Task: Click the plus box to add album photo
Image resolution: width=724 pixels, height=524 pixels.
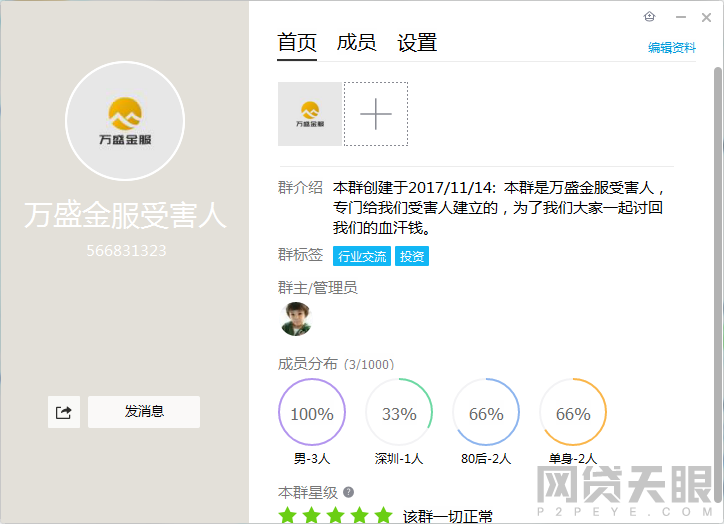Action: [x=376, y=114]
